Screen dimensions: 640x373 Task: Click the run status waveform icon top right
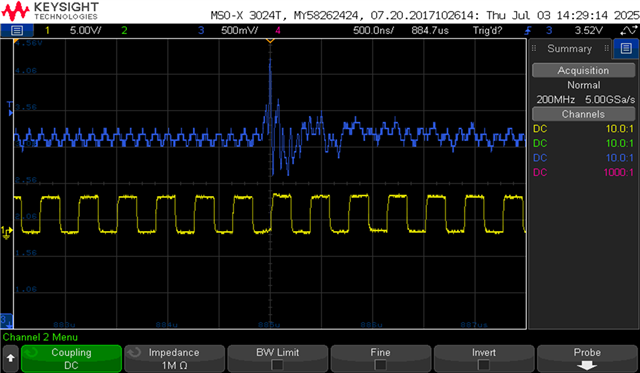tap(628, 31)
